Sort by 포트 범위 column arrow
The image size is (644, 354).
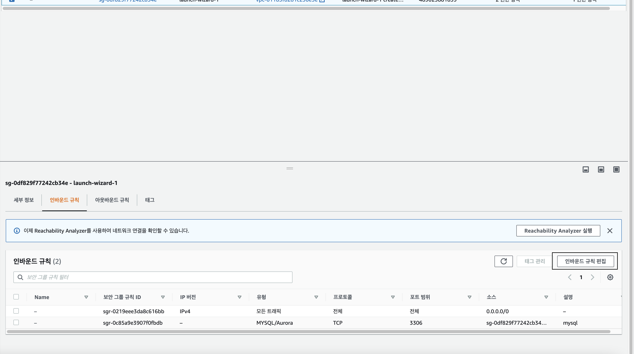click(x=470, y=297)
